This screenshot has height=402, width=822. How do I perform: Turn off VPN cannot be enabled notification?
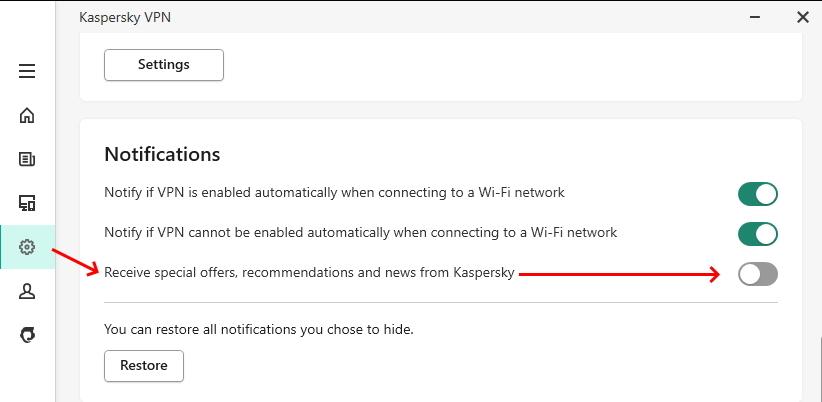(757, 233)
